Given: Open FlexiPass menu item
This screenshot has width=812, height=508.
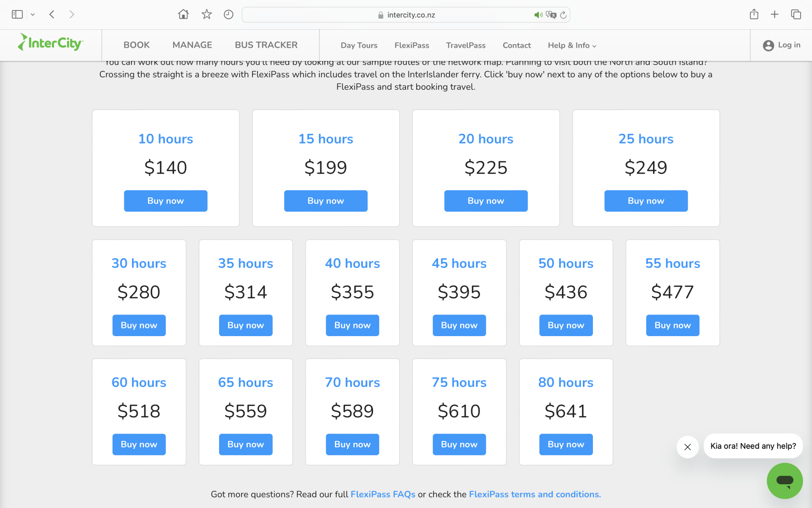Looking at the screenshot, I should click(412, 45).
